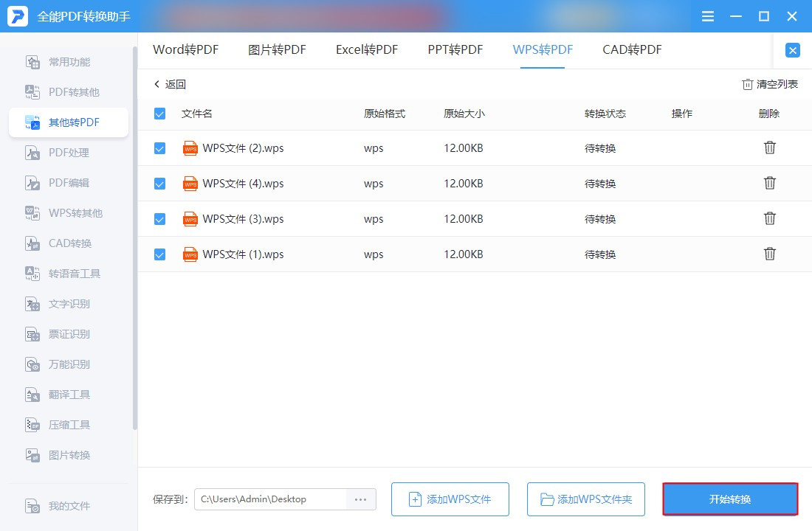Screen dimensions: 812x531
Task: Browse save folder with ellipsis button
Action: pos(360,499)
